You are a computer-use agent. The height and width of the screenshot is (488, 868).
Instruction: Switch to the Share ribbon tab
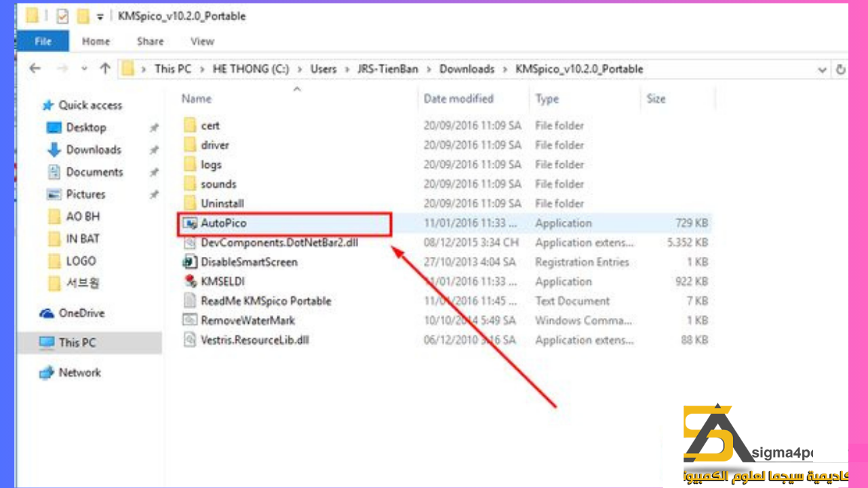point(150,41)
